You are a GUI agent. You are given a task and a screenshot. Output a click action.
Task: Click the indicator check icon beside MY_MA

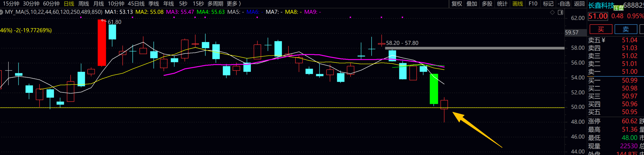1,12
